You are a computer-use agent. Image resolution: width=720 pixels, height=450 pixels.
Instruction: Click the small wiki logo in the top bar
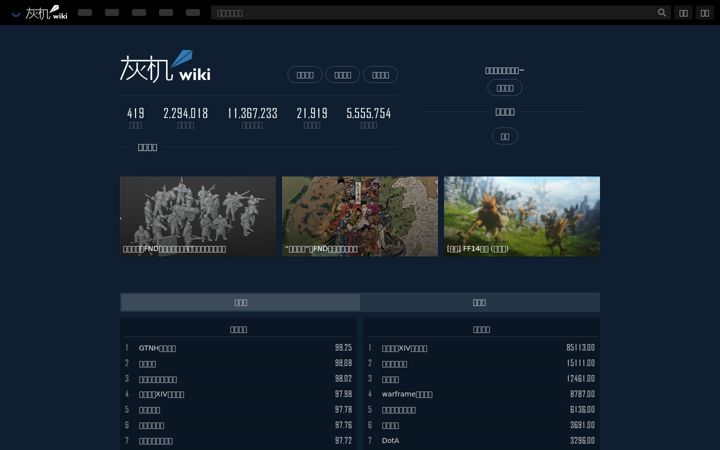(x=46, y=12)
